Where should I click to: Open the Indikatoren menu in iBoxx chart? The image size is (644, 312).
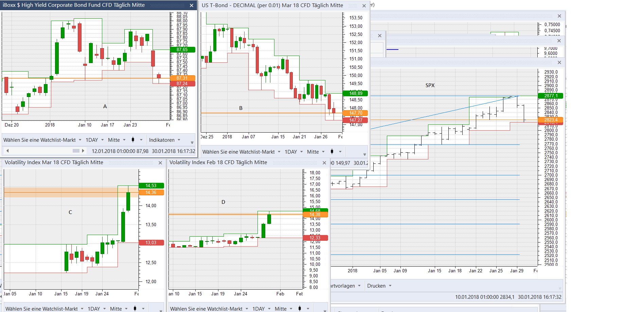click(x=164, y=140)
